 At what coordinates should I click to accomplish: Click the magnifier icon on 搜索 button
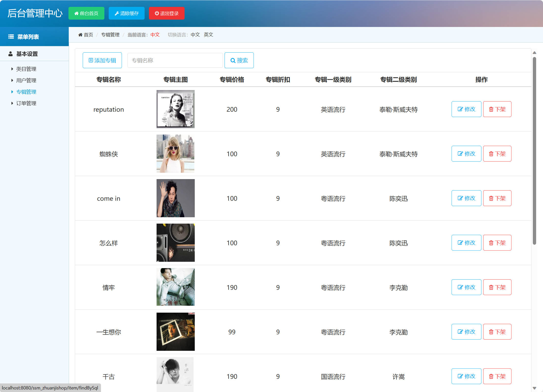click(x=233, y=60)
